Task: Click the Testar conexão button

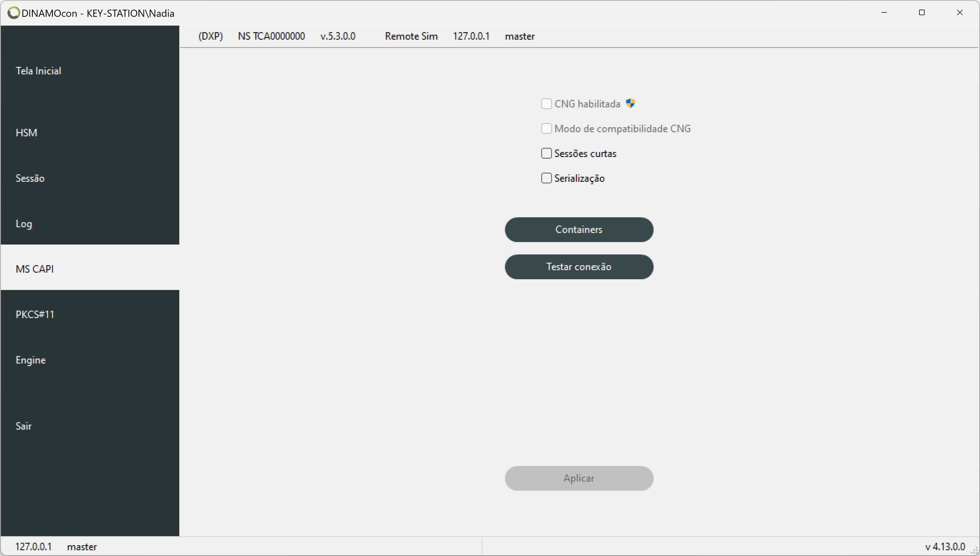Action: click(x=579, y=267)
